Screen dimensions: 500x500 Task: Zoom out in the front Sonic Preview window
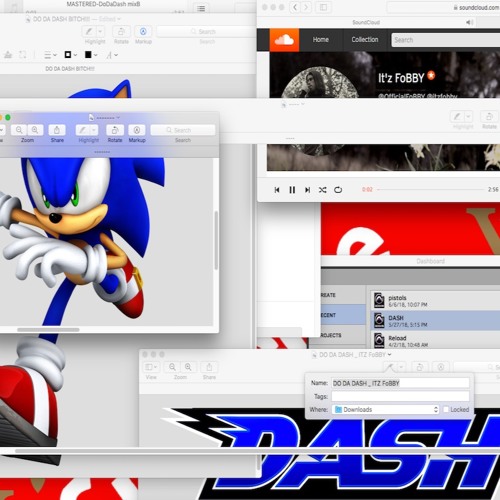click(x=19, y=130)
